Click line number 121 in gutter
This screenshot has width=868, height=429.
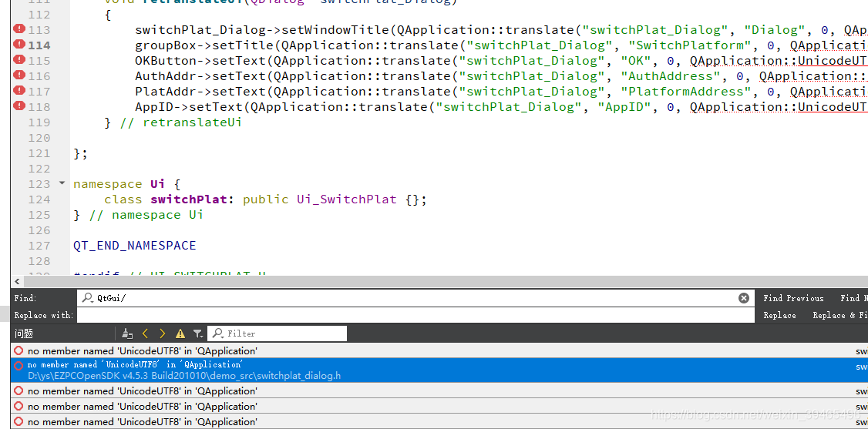coord(39,153)
